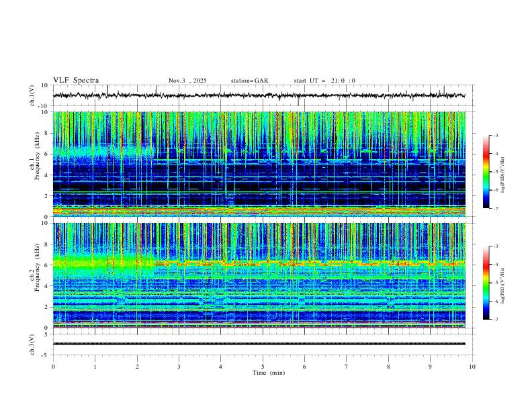Click the ch.1 color bar "log(PSD)(V²/Hz)" label
532x411 pixels.
(x=503, y=175)
